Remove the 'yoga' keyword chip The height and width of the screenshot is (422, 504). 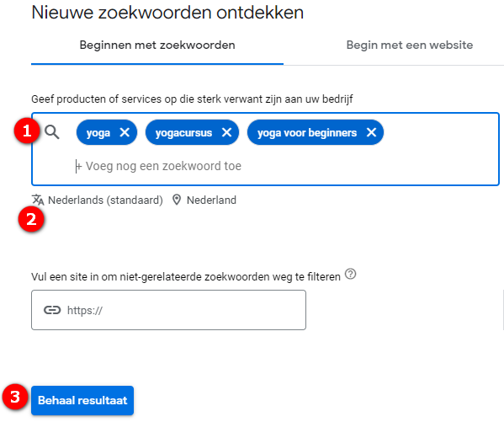(x=125, y=132)
